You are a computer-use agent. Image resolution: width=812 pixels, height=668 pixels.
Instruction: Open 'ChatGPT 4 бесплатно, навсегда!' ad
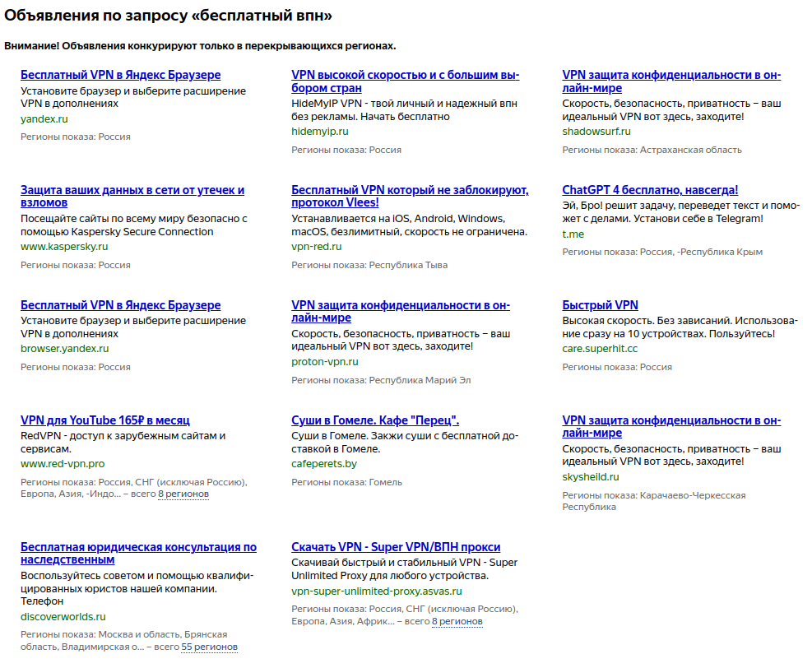[650, 190]
